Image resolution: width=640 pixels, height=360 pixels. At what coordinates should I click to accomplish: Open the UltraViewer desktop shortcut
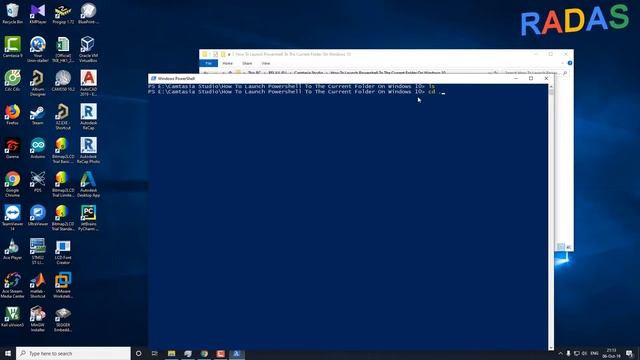[x=38, y=216]
